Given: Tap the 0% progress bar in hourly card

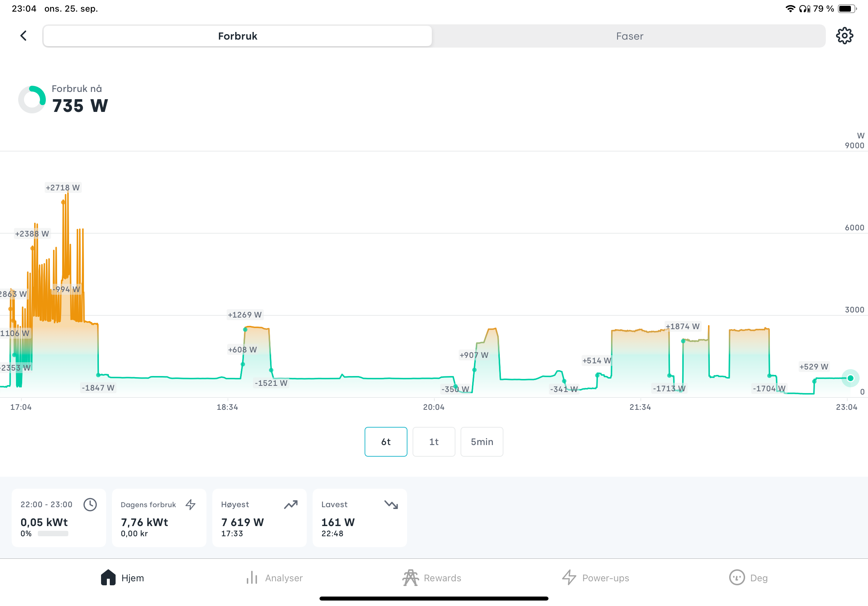Looking at the screenshot, I should pos(53,533).
